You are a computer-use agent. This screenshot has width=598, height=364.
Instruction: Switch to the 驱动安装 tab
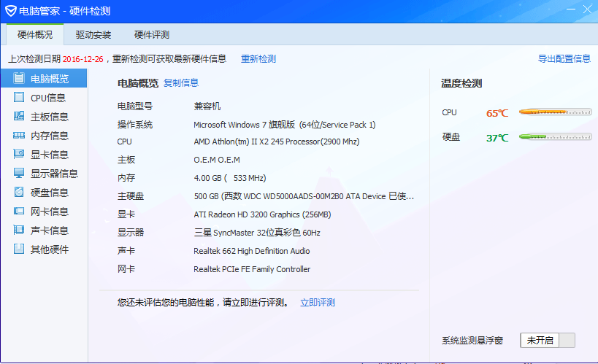(x=93, y=35)
